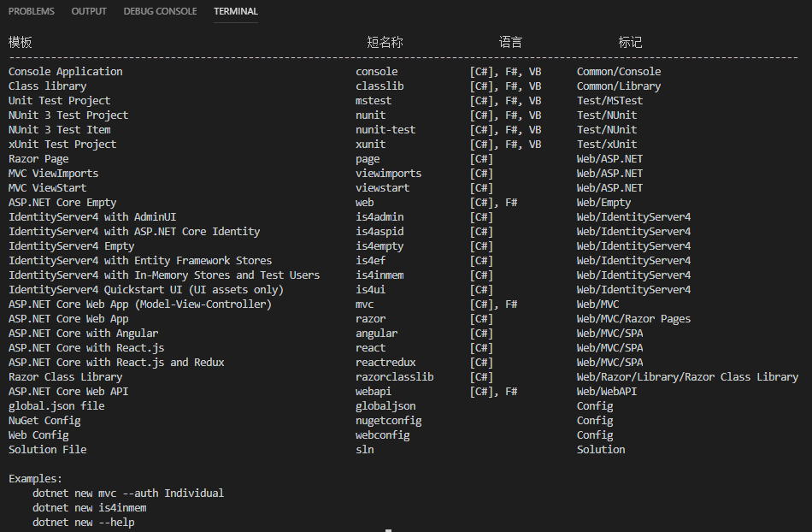Click 'dotnet new is4inmem' example line
The width and height of the screenshot is (812, 532).
pyautogui.click(x=90, y=506)
